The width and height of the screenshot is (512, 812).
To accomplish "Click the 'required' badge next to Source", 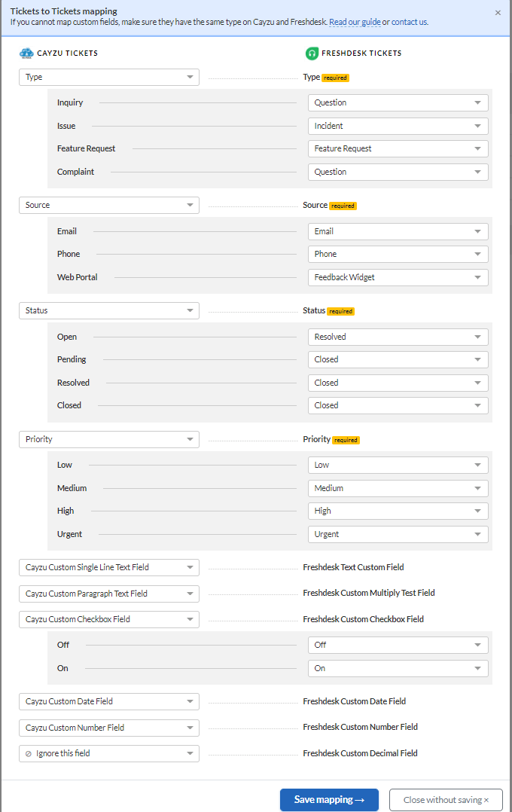I will coord(343,206).
